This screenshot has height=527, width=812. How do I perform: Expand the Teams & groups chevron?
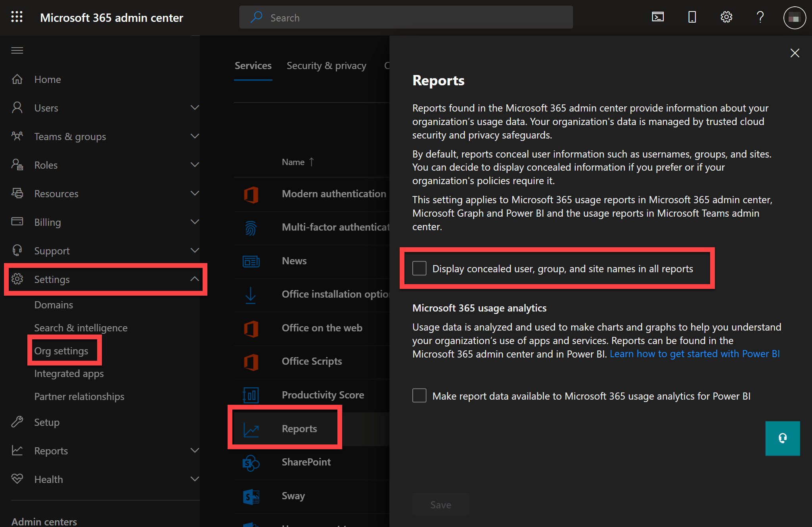pos(195,136)
